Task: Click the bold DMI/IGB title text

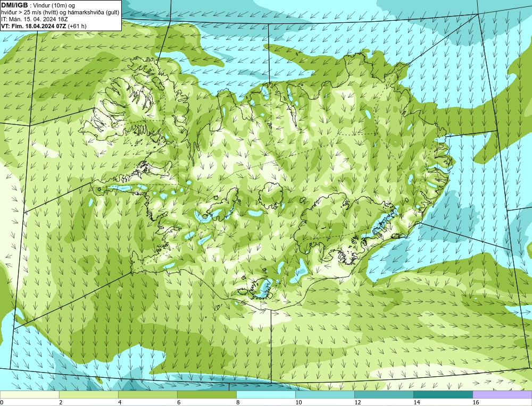Action: coord(14,5)
